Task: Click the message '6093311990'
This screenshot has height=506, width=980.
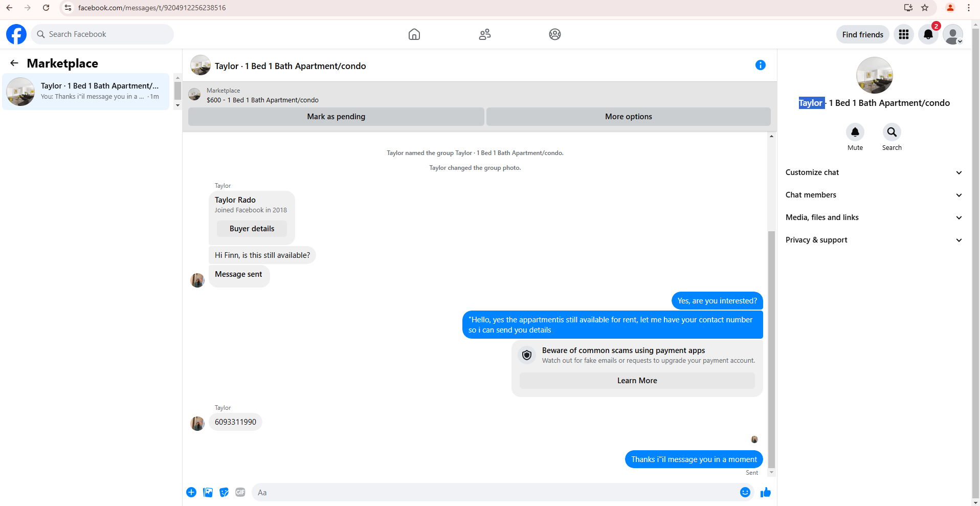Action: [235, 422]
